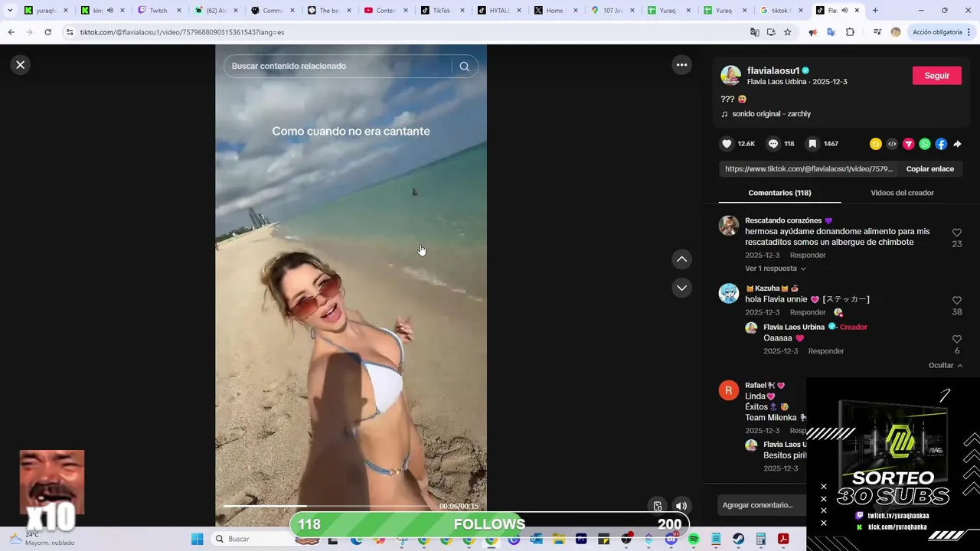Open flavialaosu1 profile avatar
The image size is (980, 551).
pyautogui.click(x=730, y=75)
